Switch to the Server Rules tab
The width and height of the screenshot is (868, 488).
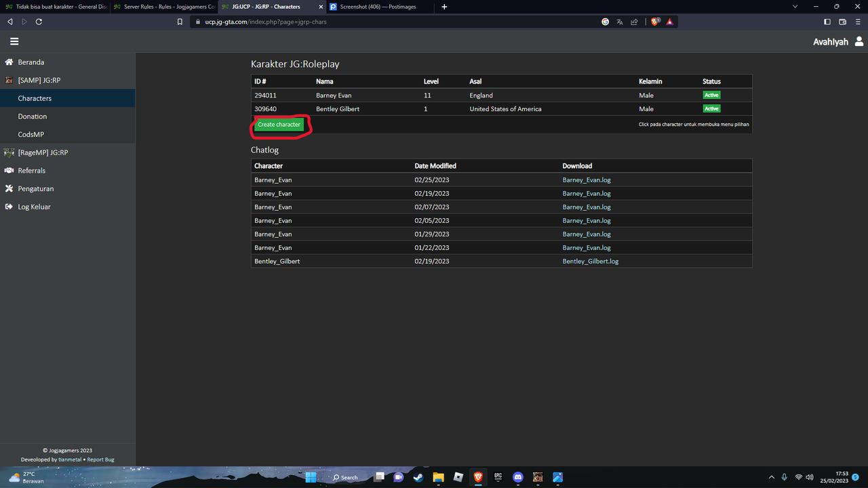(x=163, y=7)
